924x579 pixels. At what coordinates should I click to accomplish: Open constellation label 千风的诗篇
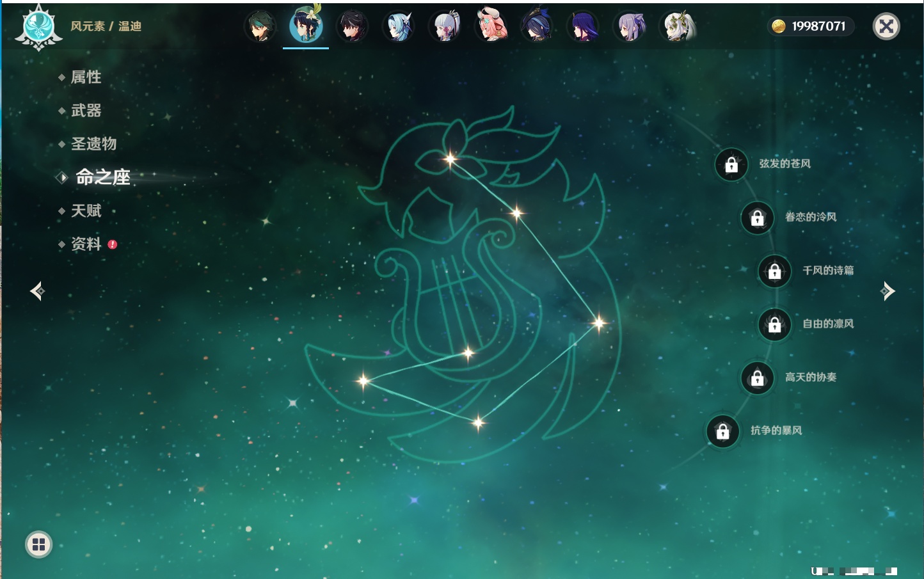tap(828, 270)
